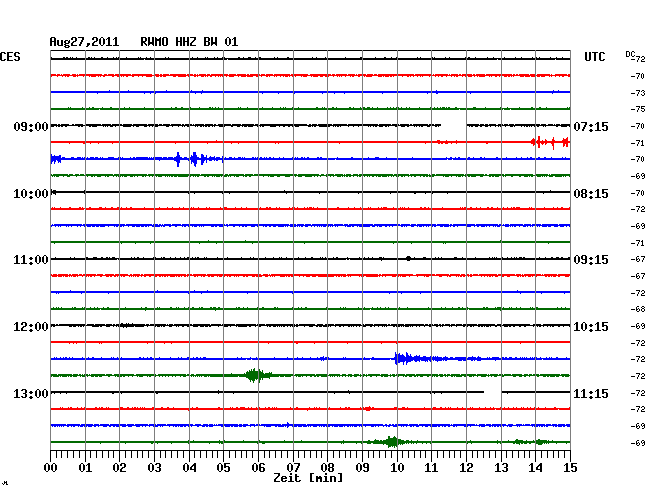This screenshot has height=494, width=650.
Task: Click the 10:15 UTC time label
Action: (x=591, y=327)
